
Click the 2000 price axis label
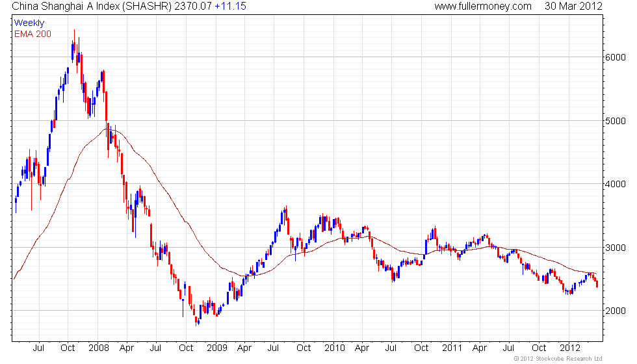click(615, 311)
